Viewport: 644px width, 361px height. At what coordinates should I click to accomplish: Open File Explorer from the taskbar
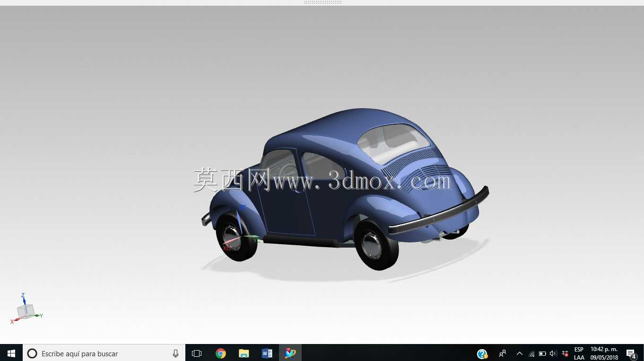(x=244, y=353)
